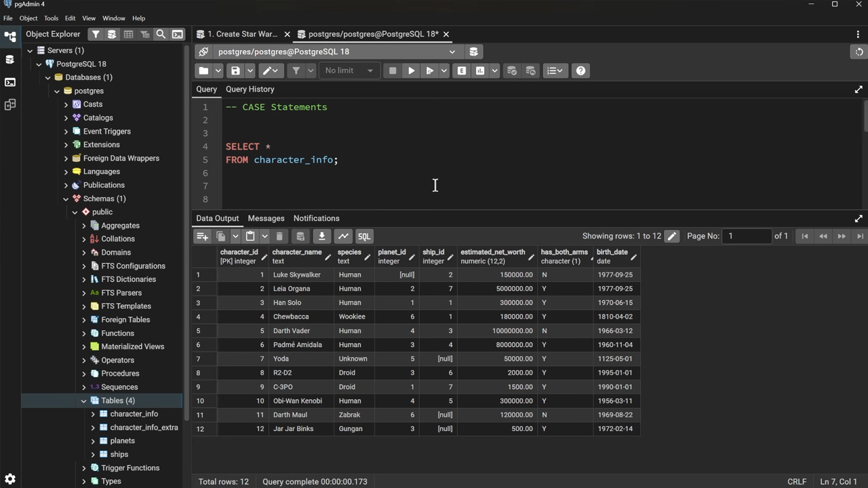The height and width of the screenshot is (488, 868).
Task: Select the planets table in tree
Action: (x=122, y=441)
